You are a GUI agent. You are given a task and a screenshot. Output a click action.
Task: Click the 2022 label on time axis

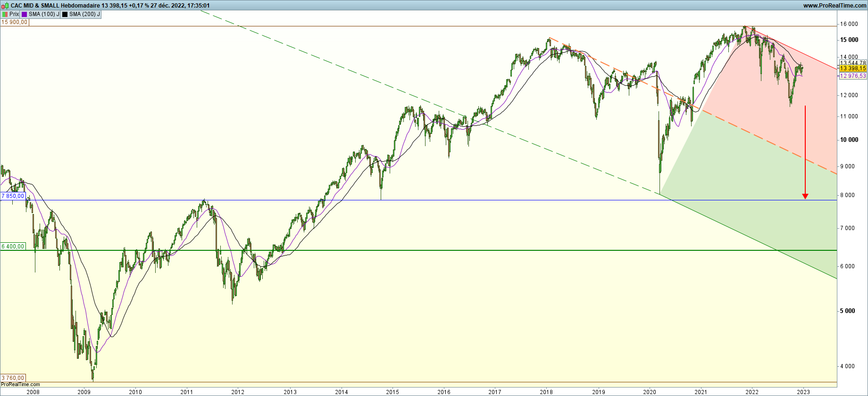tap(752, 392)
